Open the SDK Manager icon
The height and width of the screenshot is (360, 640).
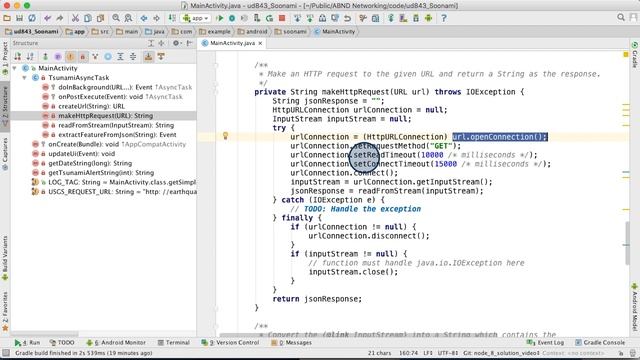coord(416,18)
